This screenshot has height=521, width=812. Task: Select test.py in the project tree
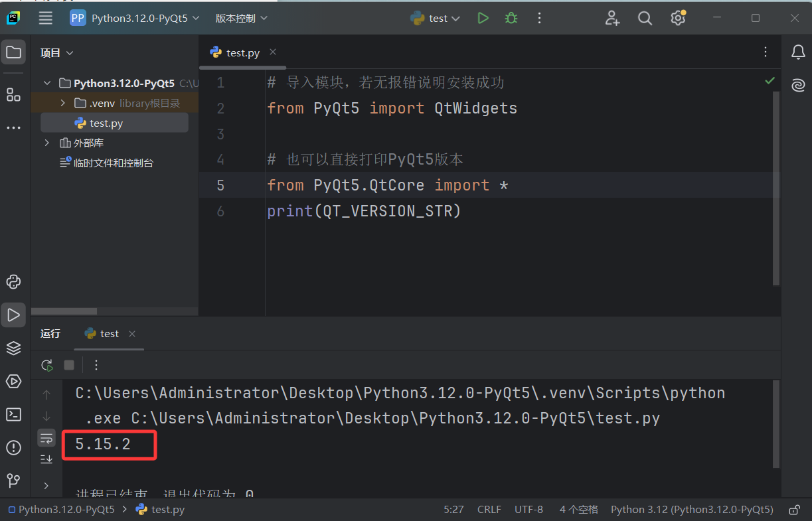pyautogui.click(x=114, y=123)
